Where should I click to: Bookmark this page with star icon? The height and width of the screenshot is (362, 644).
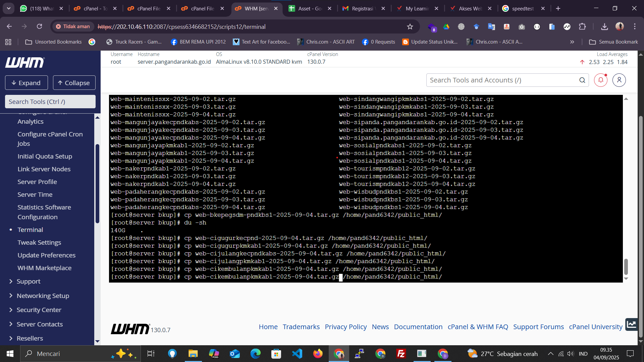tap(410, 26)
